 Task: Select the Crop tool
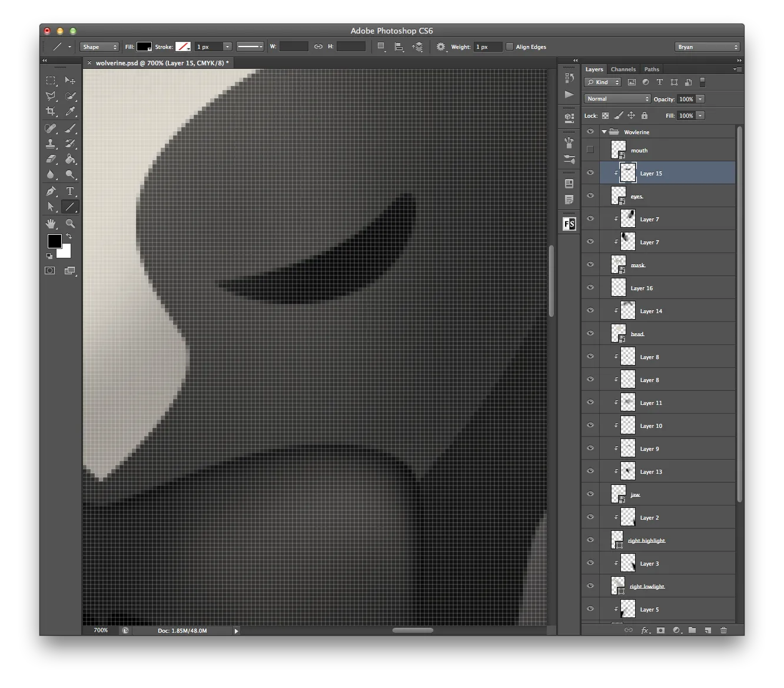tap(51, 111)
